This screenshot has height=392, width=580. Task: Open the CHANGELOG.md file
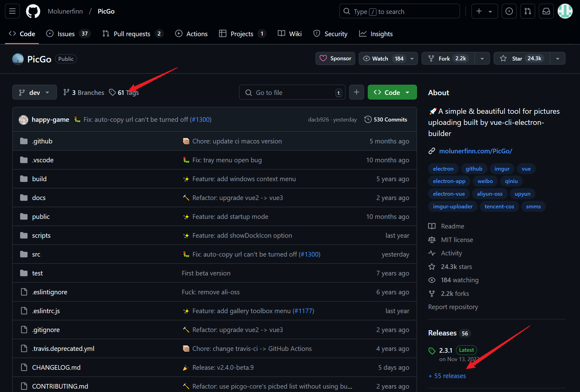tap(56, 368)
